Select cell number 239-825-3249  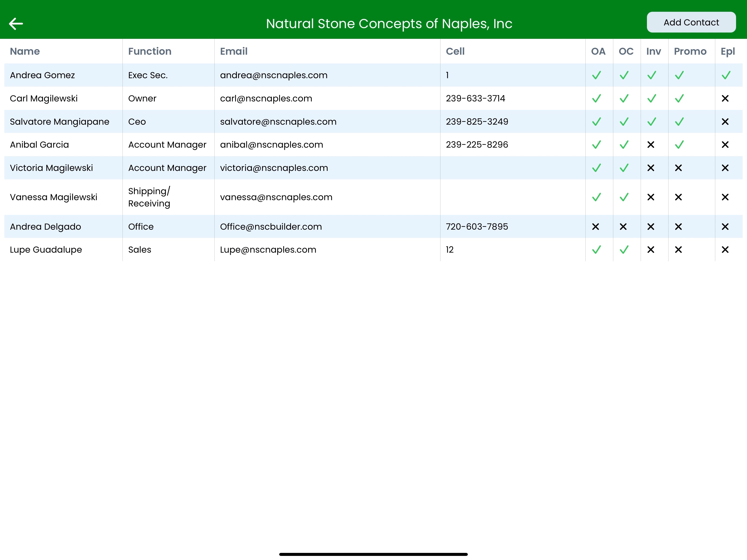click(477, 122)
